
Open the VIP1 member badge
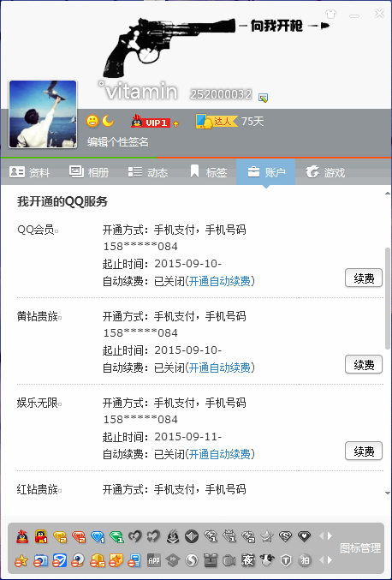(x=151, y=122)
